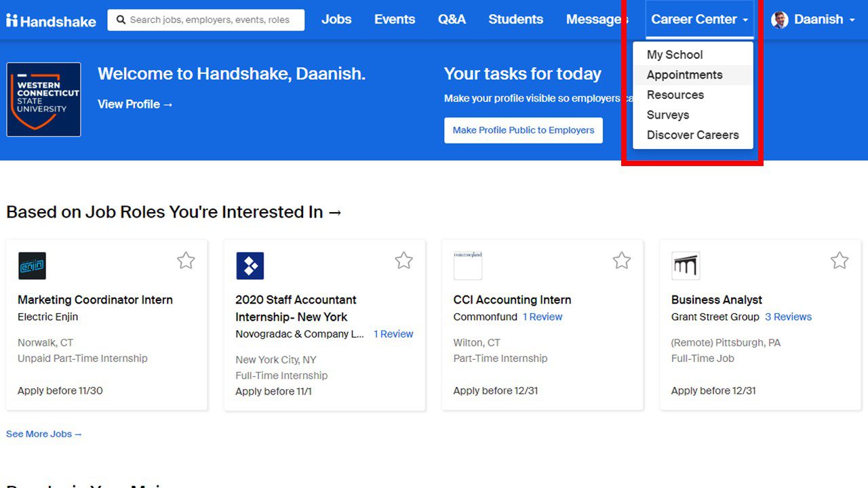The image size is (868, 488).
Task: Open the Jobs tab
Action: pyautogui.click(x=336, y=20)
